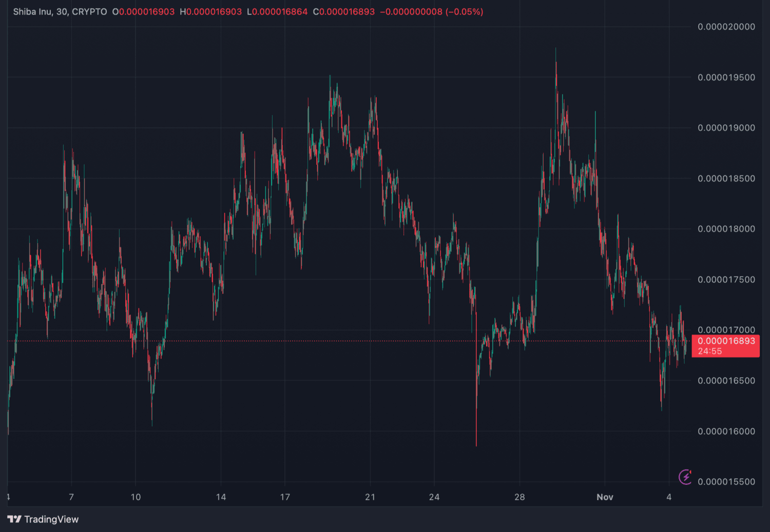Select the 0.000019000 price axis label
Viewport: 770px width, 532px height.
[726, 128]
